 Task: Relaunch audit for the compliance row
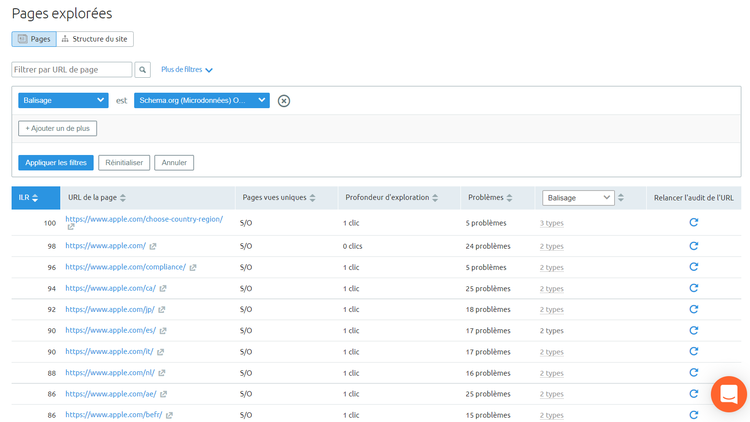pos(694,267)
